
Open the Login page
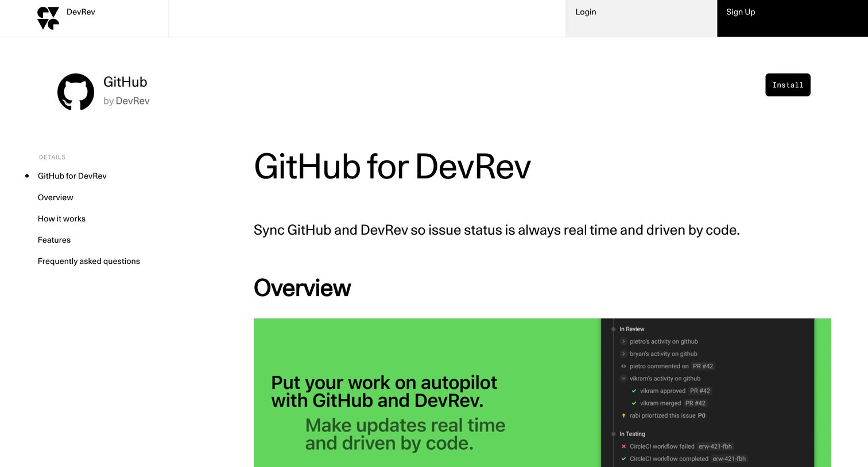[x=641, y=18]
